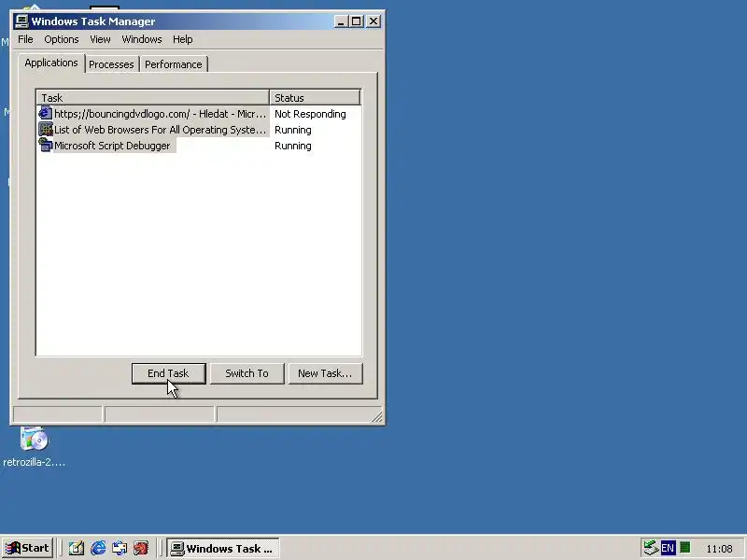The image size is (747, 560).
Task: Click the Not Responding status text
Action: (310, 114)
